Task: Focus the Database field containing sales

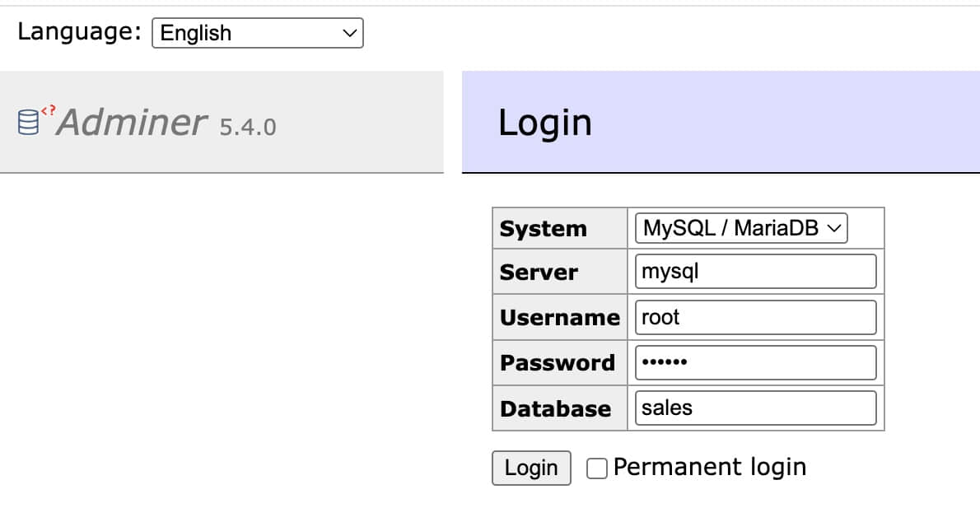Action: click(x=755, y=408)
